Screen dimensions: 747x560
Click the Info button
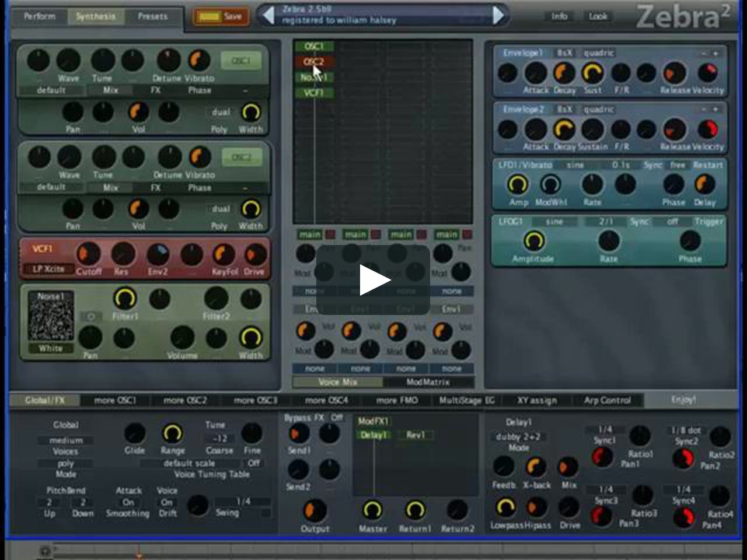[559, 16]
